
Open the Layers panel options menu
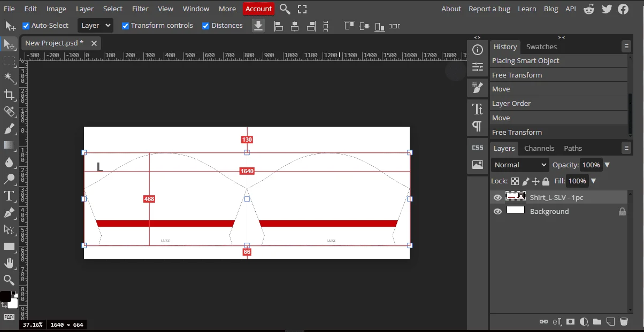626,148
